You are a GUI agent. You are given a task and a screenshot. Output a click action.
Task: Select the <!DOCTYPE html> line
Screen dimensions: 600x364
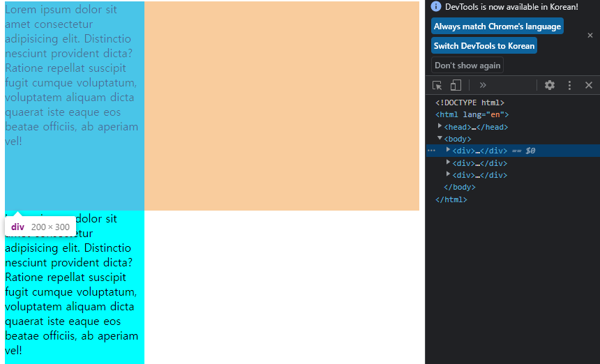470,103
